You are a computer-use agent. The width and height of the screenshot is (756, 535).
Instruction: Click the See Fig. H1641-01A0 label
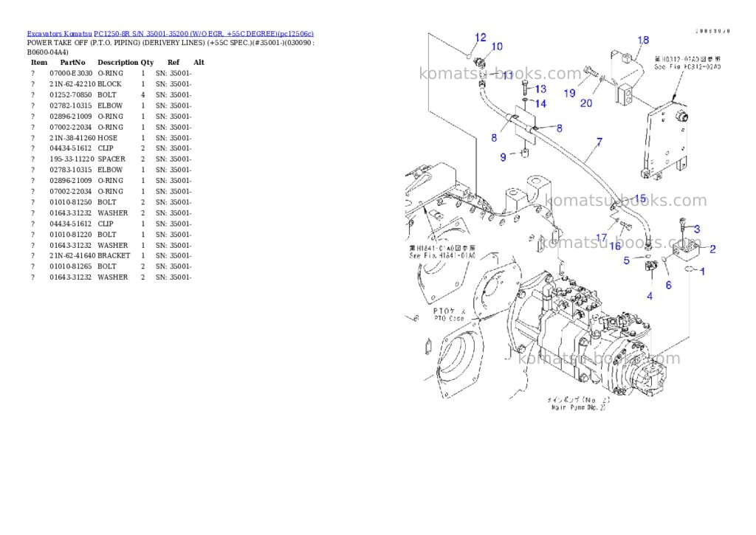(442, 255)
